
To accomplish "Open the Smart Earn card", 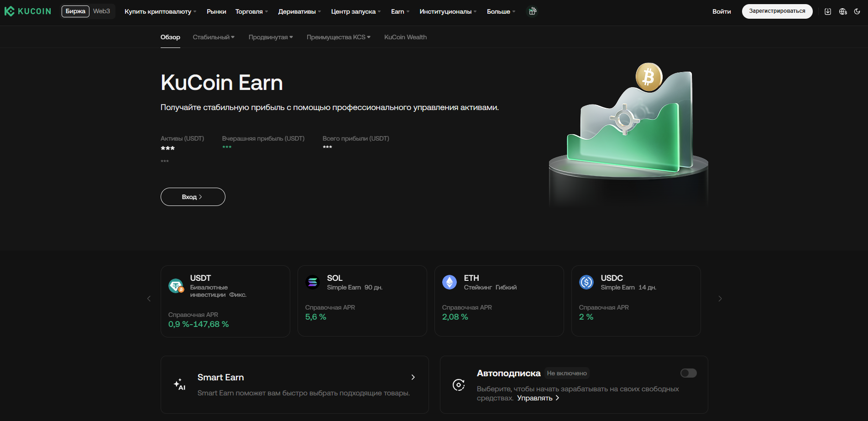I will point(295,384).
